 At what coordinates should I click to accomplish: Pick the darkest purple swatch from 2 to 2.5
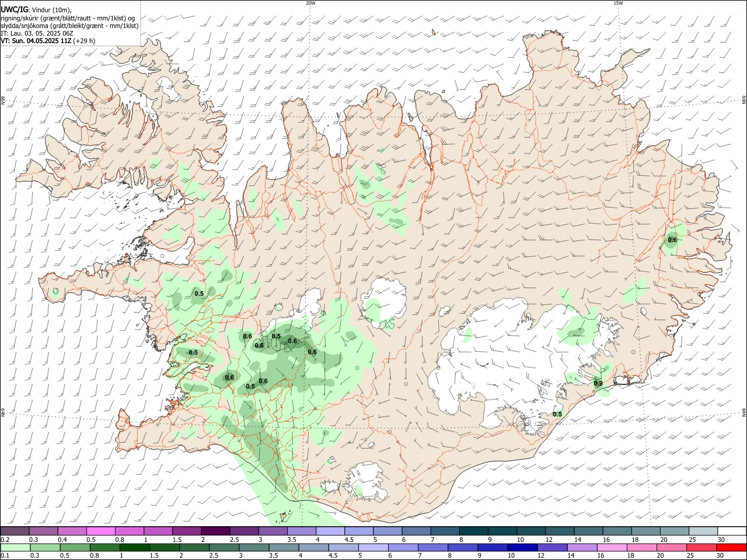215,531
